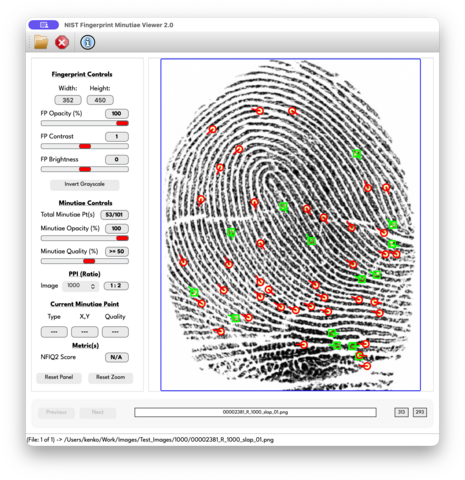Screen dimensions: 465x480
Task: Open the folder icon to load images
Action: (x=41, y=42)
